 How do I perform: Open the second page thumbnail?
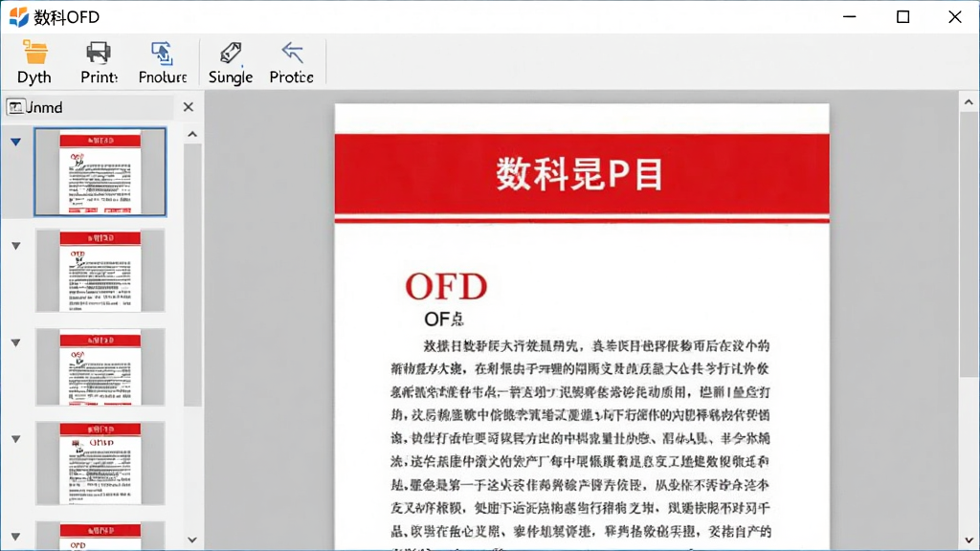coord(100,271)
